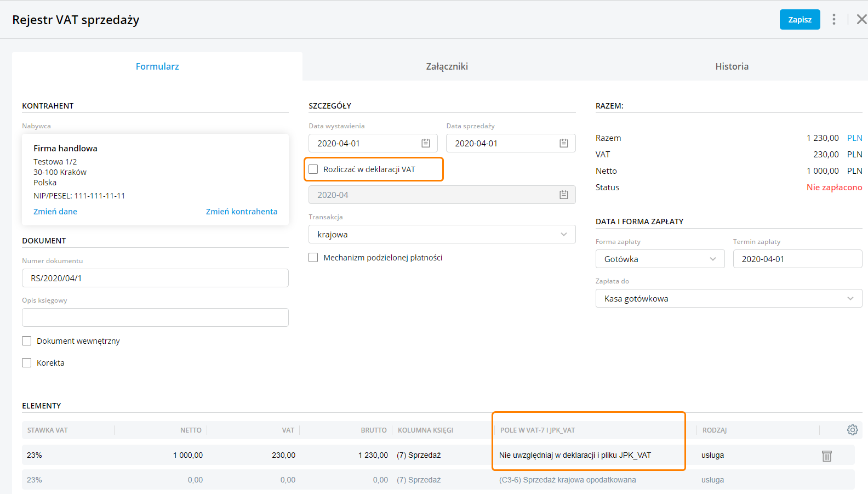Check the Dokument wewnętrzny option
The image size is (868, 494).
click(x=27, y=341)
